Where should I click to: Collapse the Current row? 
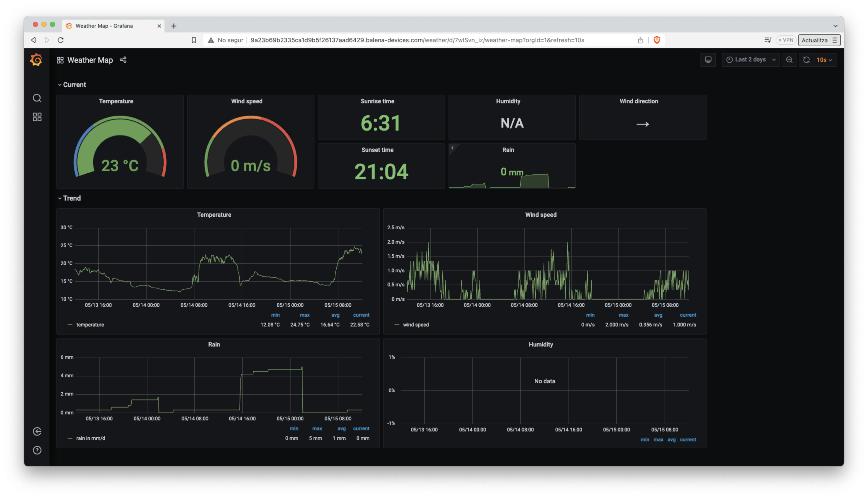(74, 84)
